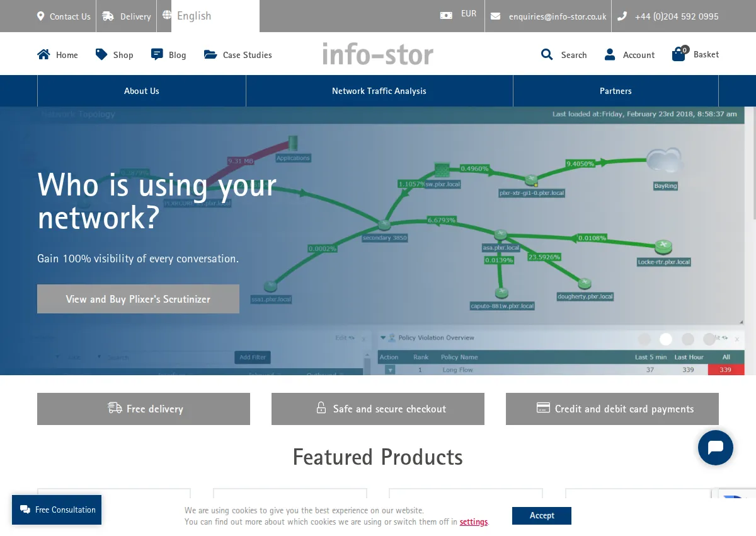The height and width of the screenshot is (536, 756).
Task: Open the round live chat bubble widget
Action: (x=716, y=448)
